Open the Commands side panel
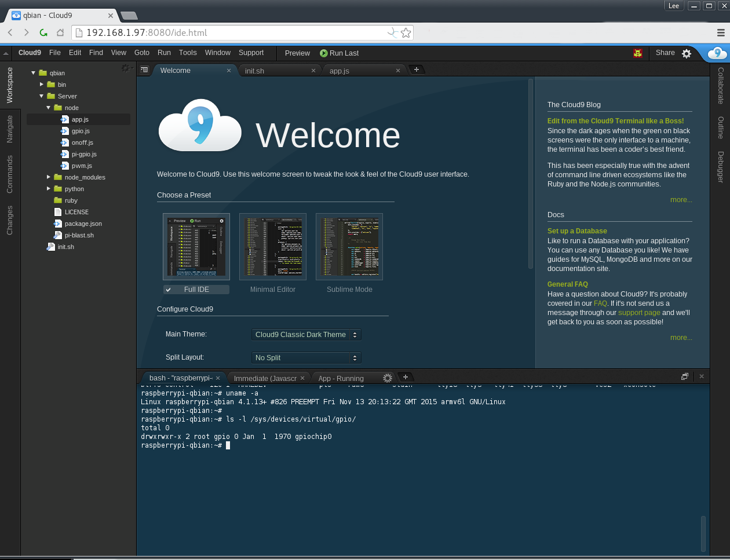The height and width of the screenshot is (560, 730). point(10,174)
